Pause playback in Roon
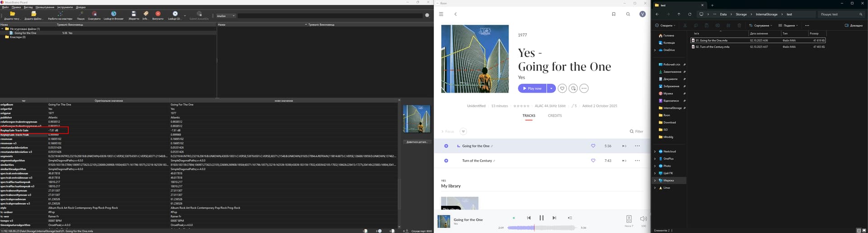The width and height of the screenshot is (868, 233). [x=541, y=218]
